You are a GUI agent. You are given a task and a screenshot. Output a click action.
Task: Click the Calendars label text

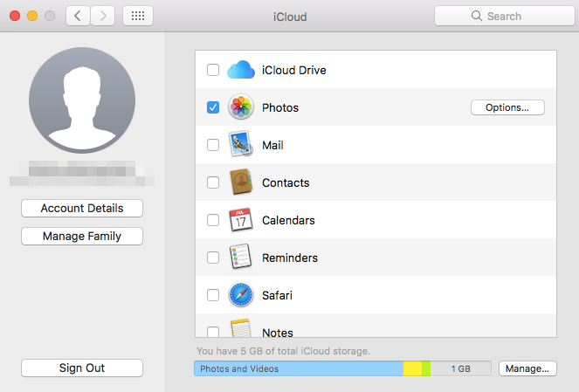tap(288, 220)
